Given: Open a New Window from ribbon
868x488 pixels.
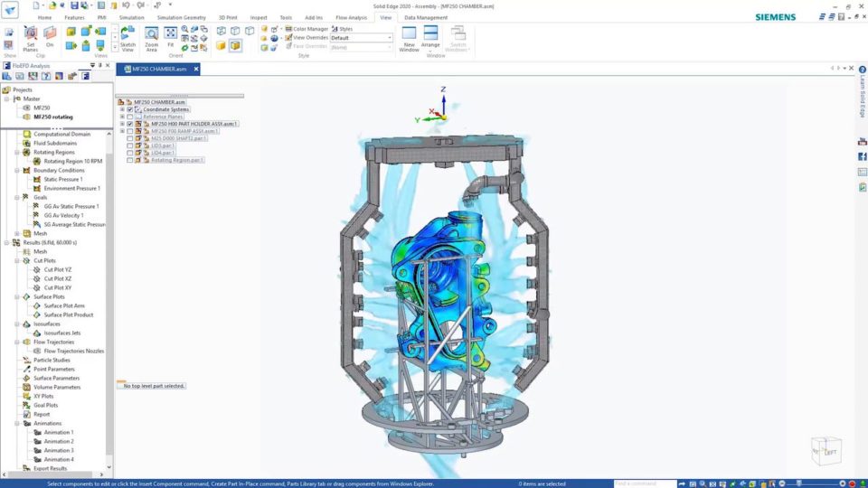Looking at the screenshot, I should click(409, 37).
